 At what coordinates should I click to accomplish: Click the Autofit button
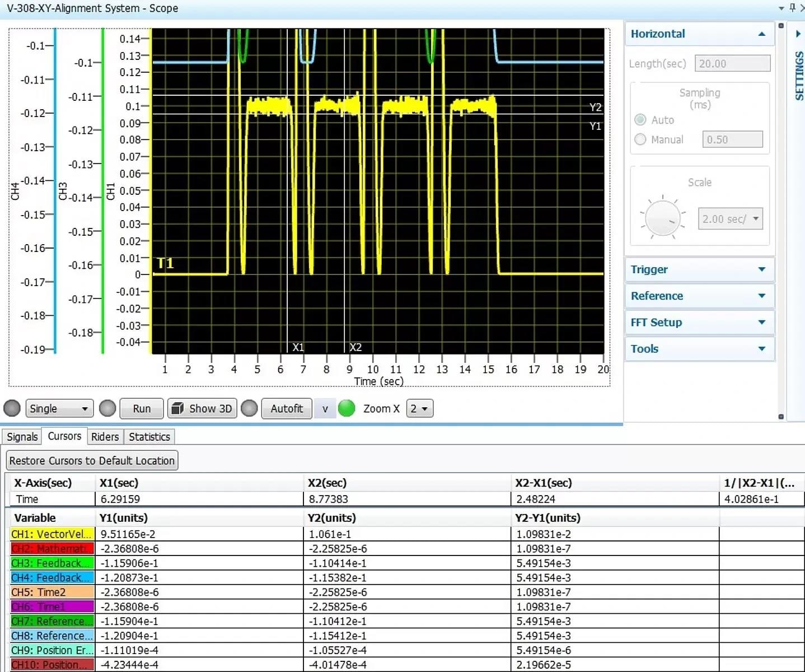click(287, 408)
